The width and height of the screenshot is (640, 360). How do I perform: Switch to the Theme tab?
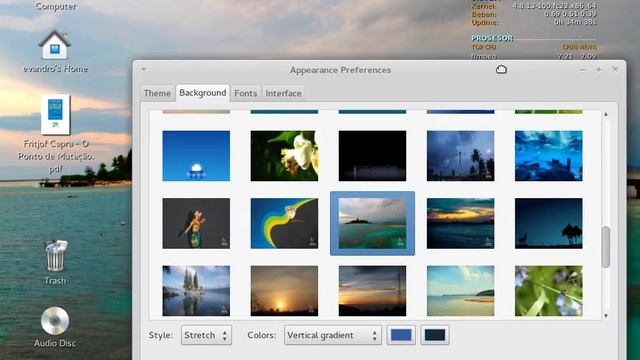tap(157, 93)
